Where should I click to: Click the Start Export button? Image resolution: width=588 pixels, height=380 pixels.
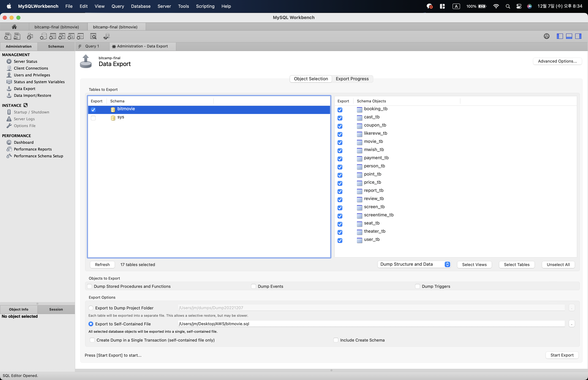pos(562,355)
